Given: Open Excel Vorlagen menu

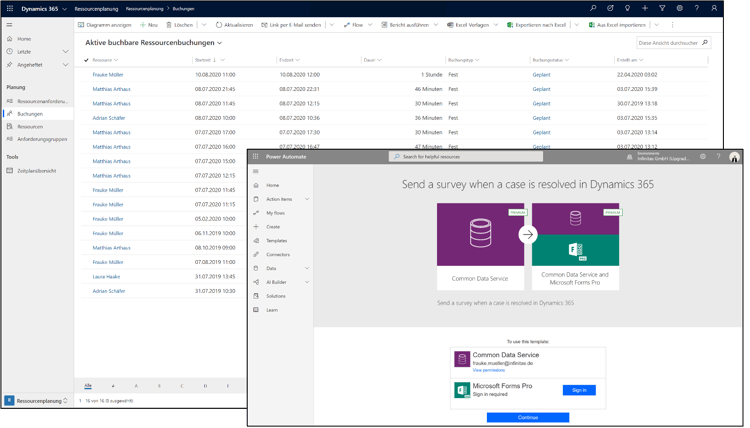Looking at the screenshot, I should 472,25.
